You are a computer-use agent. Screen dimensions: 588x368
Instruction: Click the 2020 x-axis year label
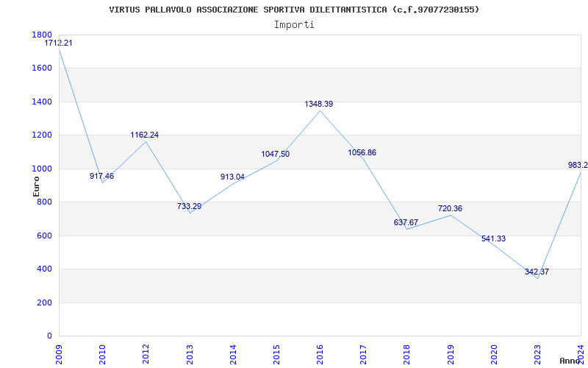(494, 354)
